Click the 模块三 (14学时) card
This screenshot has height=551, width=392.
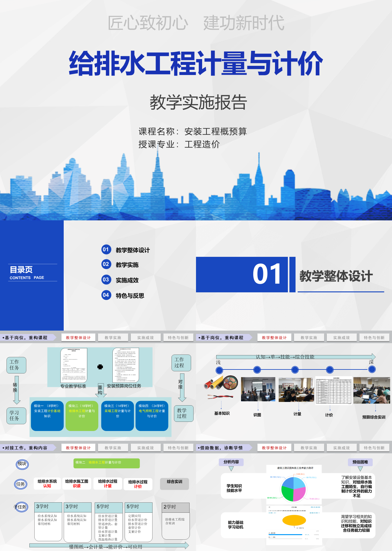pyautogui.click(x=118, y=416)
